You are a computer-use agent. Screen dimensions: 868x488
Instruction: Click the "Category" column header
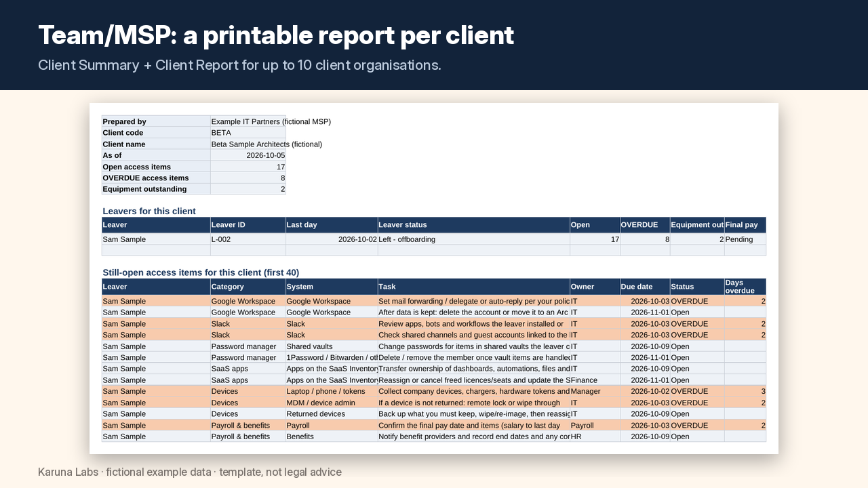tap(248, 287)
